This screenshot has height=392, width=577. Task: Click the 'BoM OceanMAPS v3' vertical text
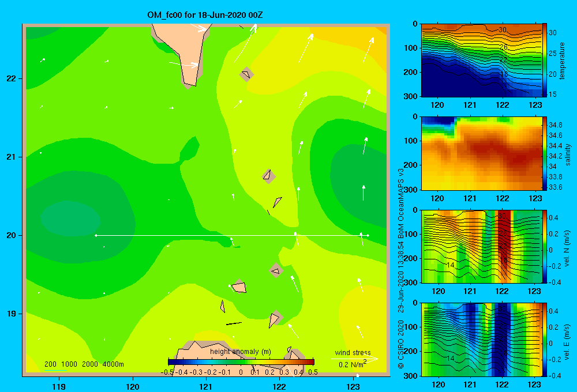click(x=401, y=203)
